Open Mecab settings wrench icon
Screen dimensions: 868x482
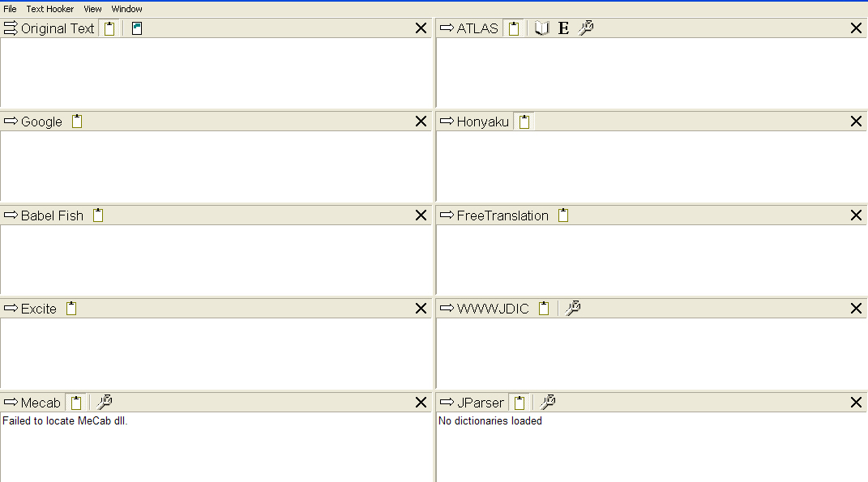(x=104, y=402)
